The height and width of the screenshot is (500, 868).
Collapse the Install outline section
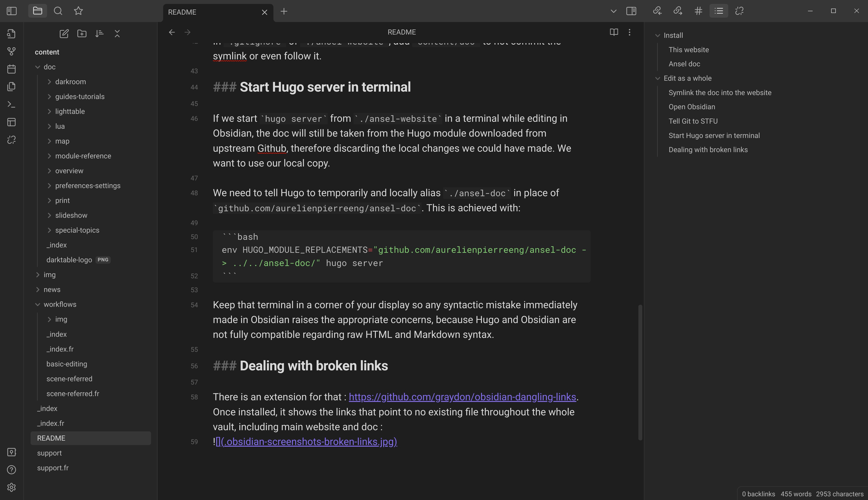click(658, 35)
